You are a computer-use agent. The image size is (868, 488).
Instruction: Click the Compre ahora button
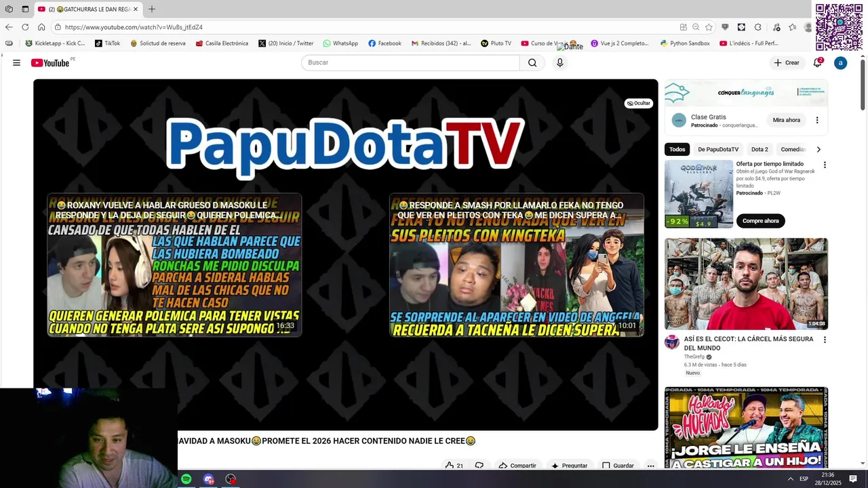760,221
